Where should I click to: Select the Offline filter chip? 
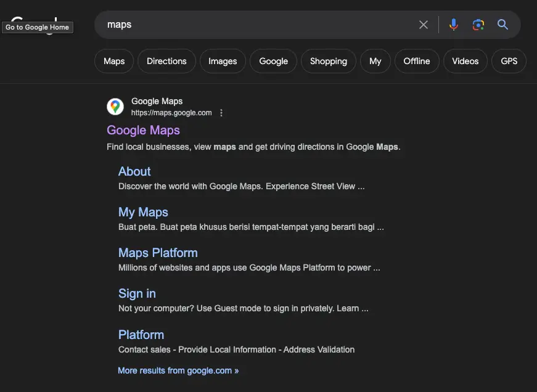(416, 61)
